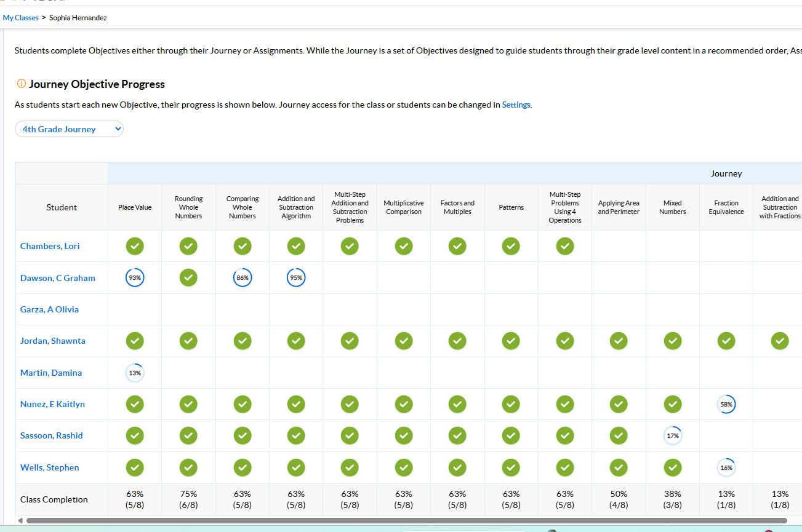Click Chambers's Patterns completed checkmark
This screenshot has width=802, height=532.
(x=511, y=246)
